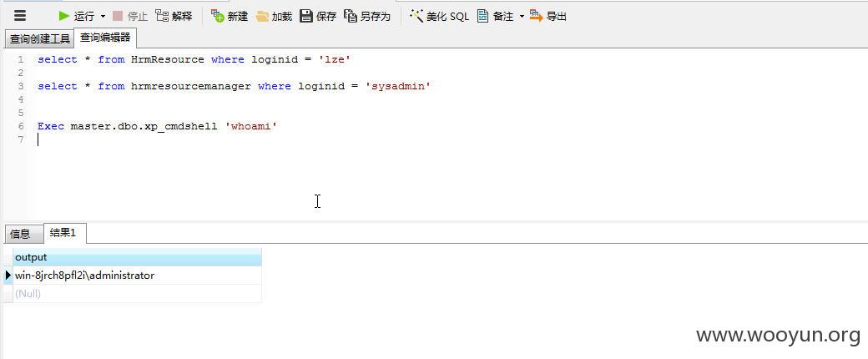The height and width of the screenshot is (359, 868).
Task: Click the Explain (解释) button
Action: [174, 16]
